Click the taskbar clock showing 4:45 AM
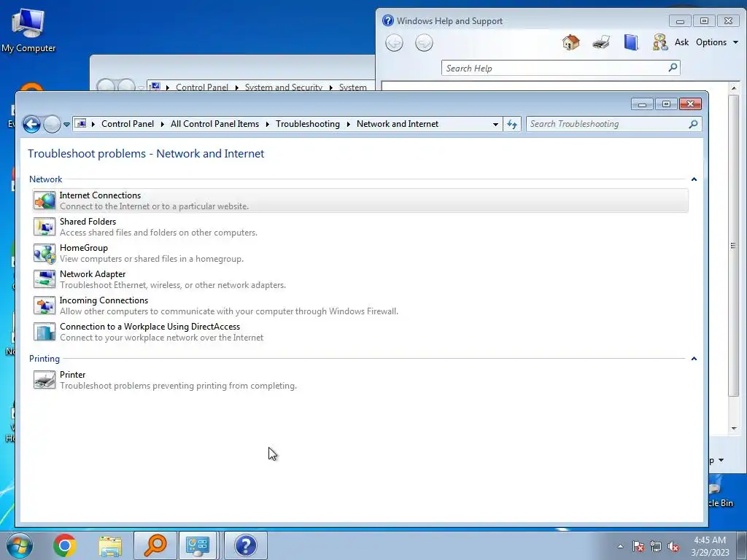 [710, 546]
